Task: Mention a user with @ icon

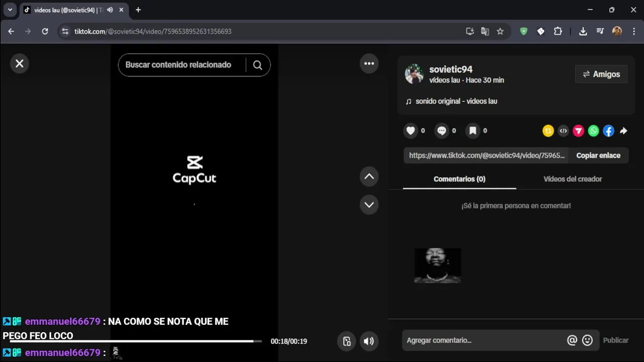Action: pos(572,340)
